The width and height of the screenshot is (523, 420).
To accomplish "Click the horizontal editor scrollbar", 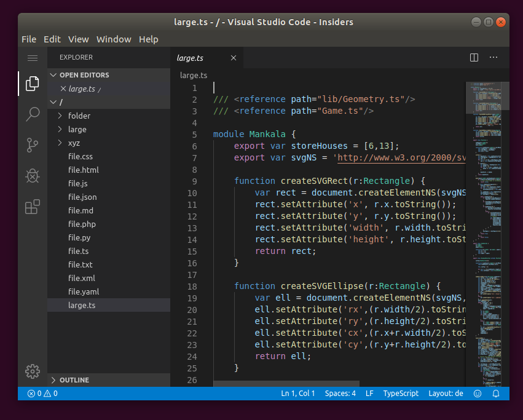I will point(286,384).
